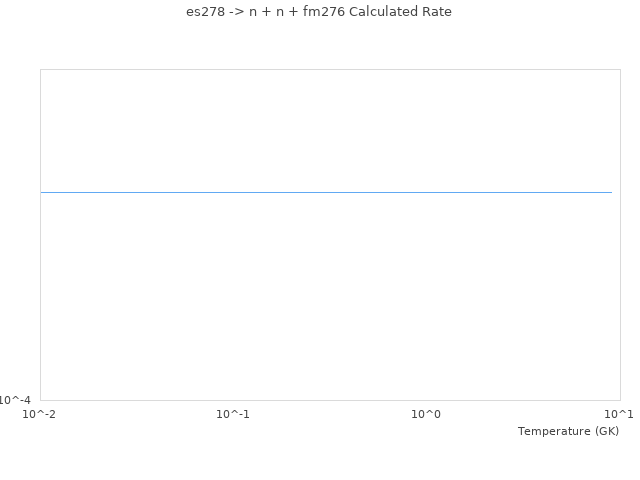Click the right end of the rate line

[x=611, y=192]
